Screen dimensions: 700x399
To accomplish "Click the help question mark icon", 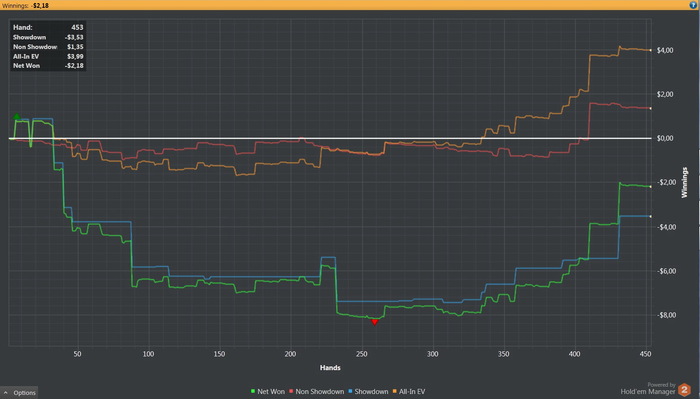I will [693, 5].
